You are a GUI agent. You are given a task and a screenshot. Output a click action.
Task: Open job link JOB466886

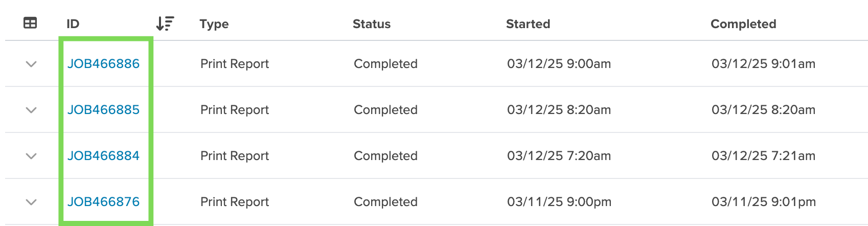pos(104,64)
